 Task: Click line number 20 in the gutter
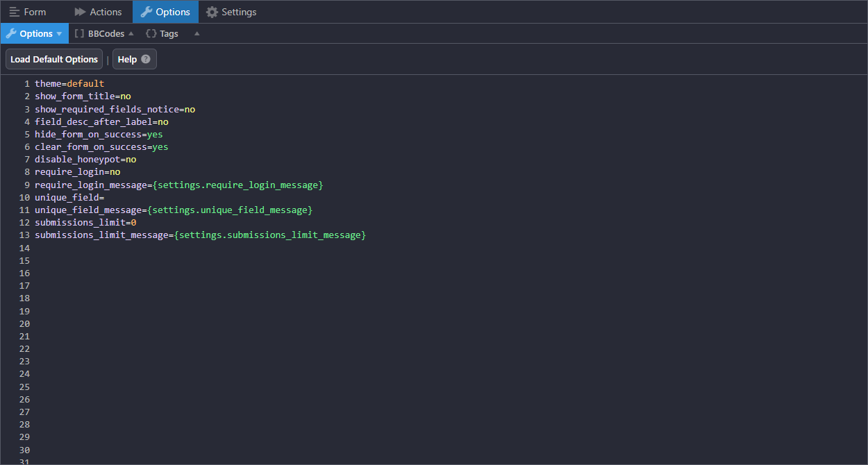click(25, 323)
